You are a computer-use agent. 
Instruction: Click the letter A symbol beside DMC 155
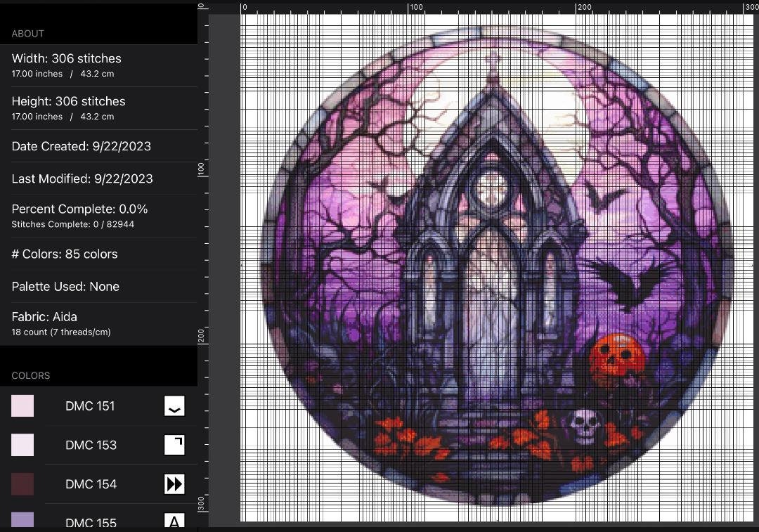click(x=174, y=521)
